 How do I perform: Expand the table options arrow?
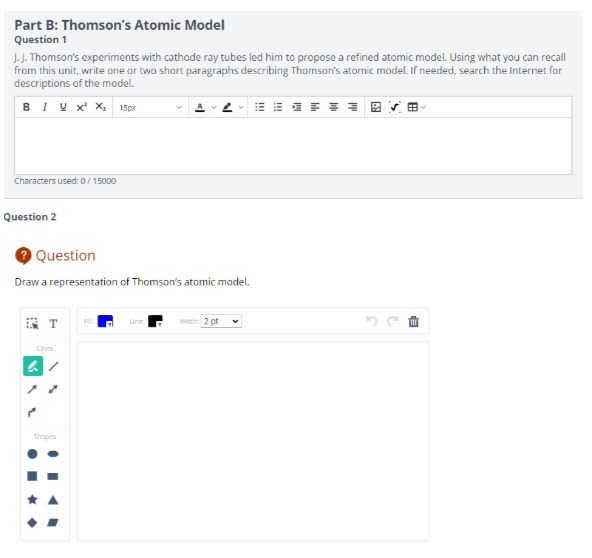[x=423, y=108]
